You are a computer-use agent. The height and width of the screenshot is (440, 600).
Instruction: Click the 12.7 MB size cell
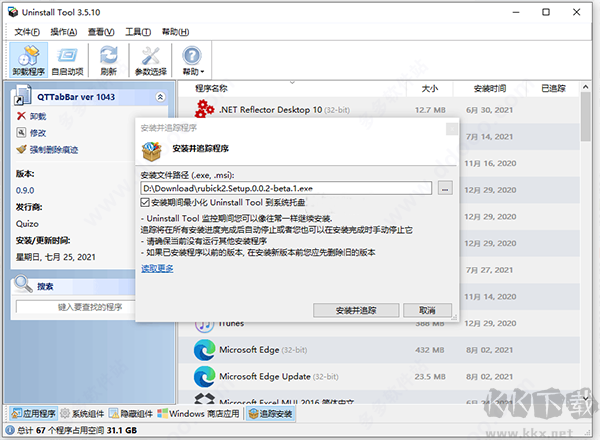[430, 110]
